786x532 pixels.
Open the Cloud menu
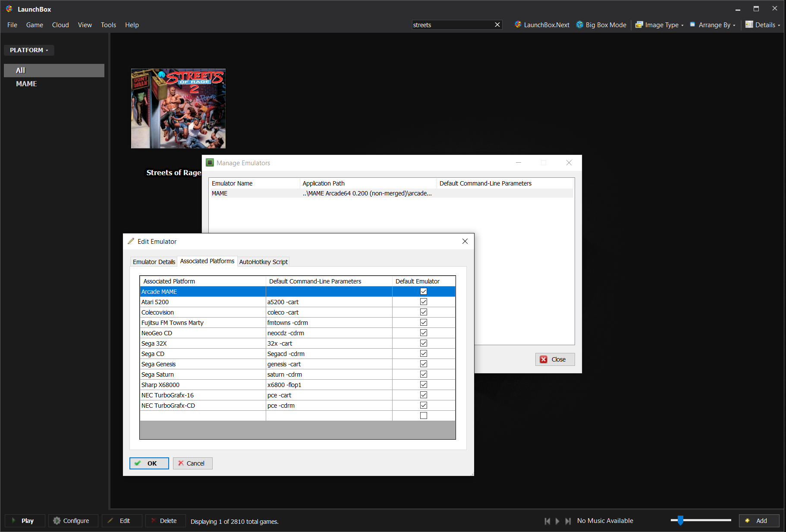coord(60,25)
